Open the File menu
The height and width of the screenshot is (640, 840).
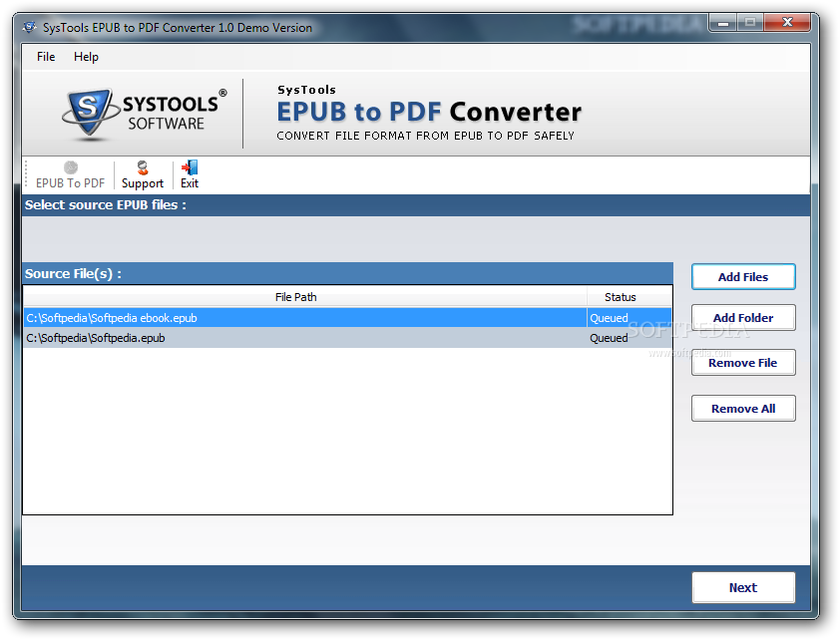(x=46, y=57)
